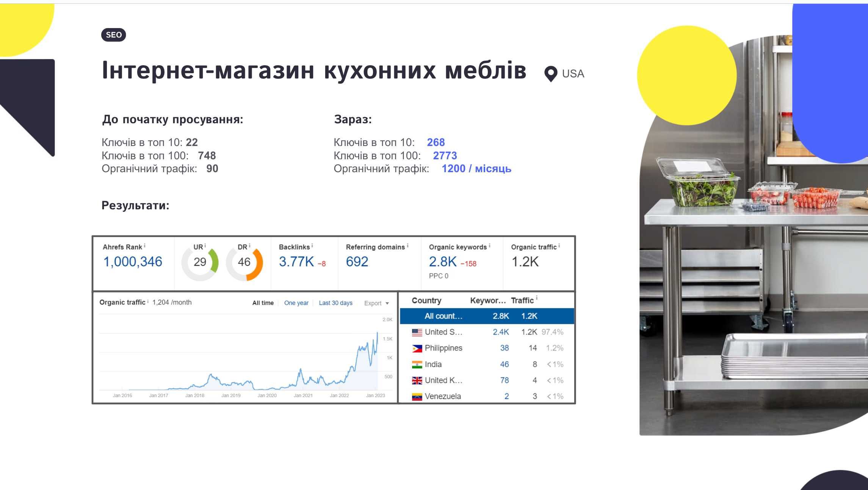
Task: Click the Результати heading
Action: pos(135,206)
